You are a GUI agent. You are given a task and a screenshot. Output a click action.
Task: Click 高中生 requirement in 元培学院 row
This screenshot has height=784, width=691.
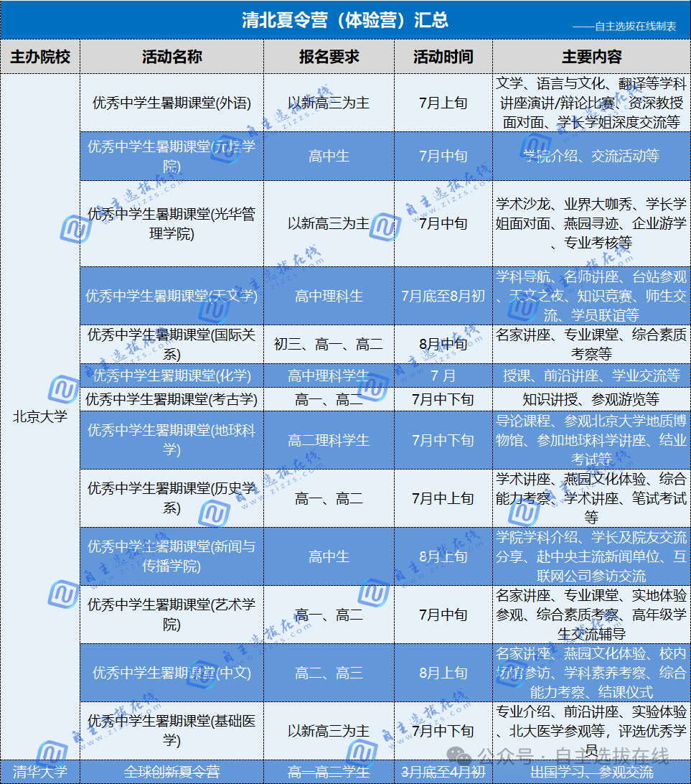point(329,156)
